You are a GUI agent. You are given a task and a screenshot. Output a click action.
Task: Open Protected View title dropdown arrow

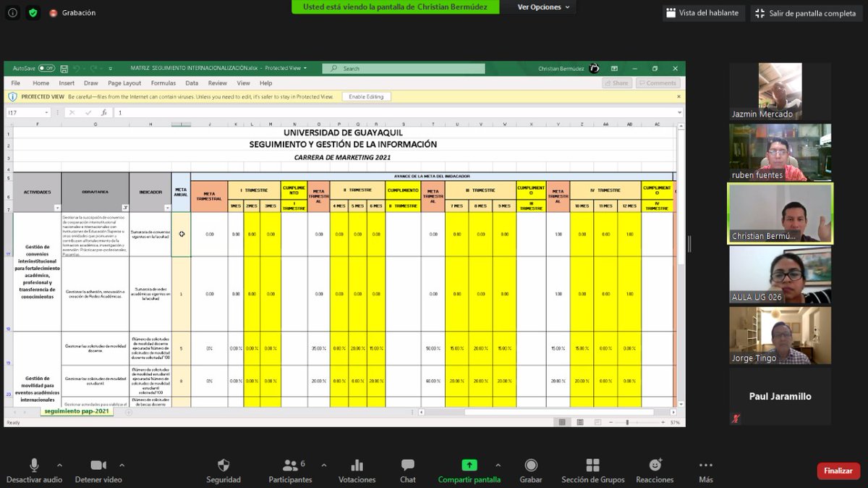click(x=305, y=68)
